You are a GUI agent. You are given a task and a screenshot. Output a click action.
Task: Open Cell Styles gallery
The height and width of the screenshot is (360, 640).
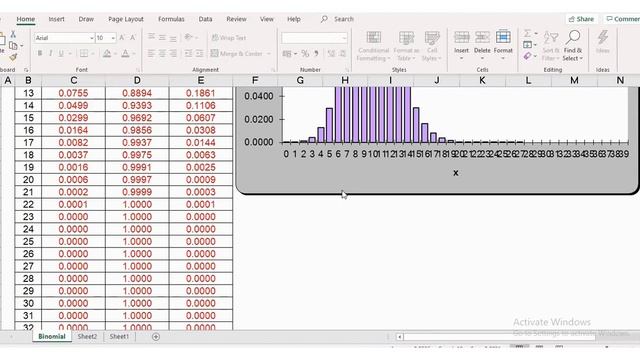pos(432,46)
